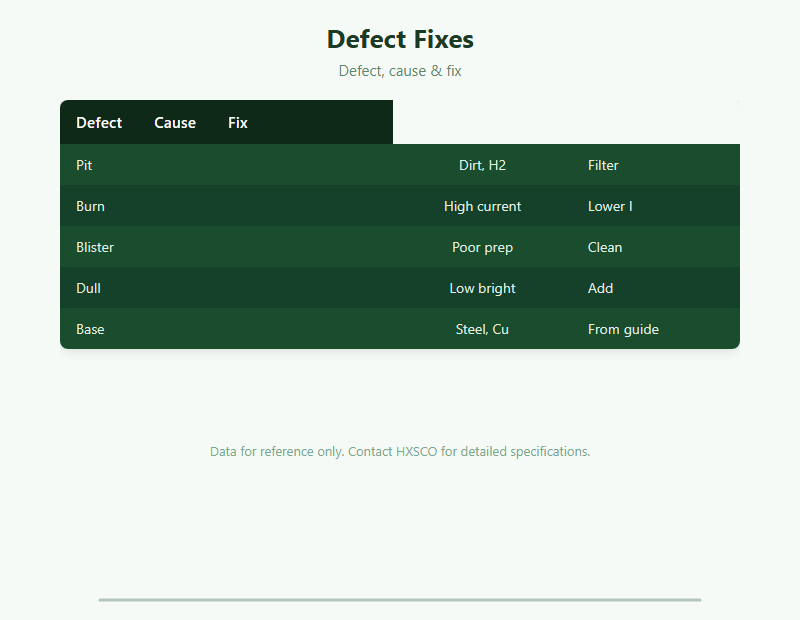
Task: Select the Dull defect cell
Action: click(x=227, y=288)
